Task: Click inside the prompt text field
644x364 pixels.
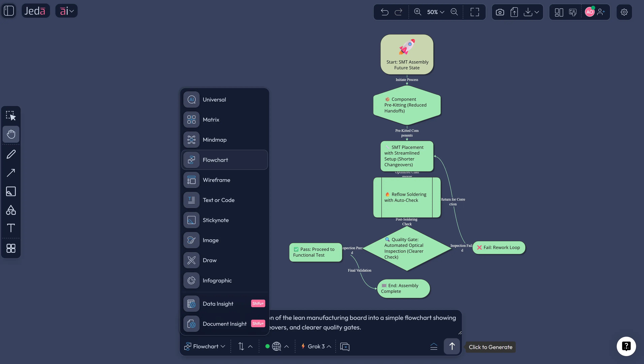Action: pos(362,323)
